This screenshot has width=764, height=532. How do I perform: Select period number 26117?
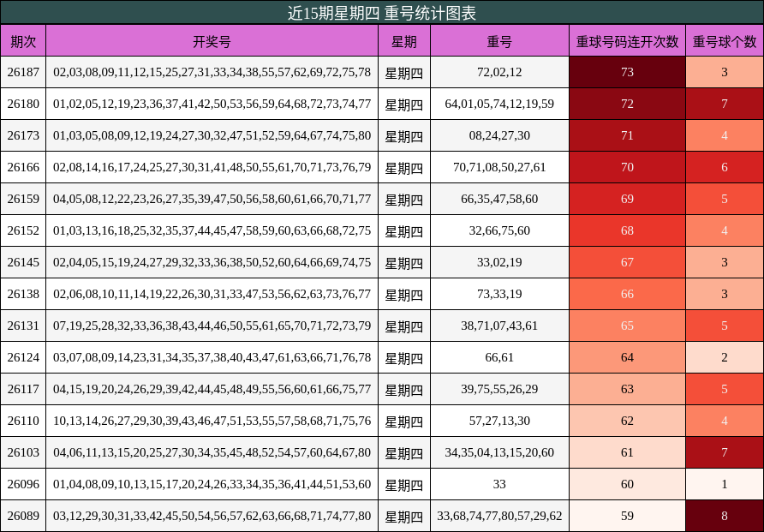tap(23, 389)
